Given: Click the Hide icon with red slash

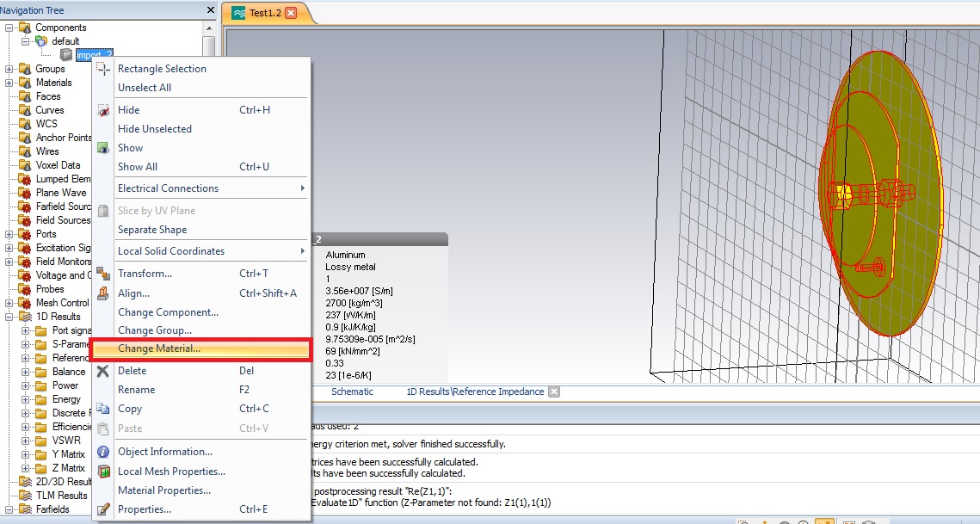Looking at the screenshot, I should click(x=103, y=111).
